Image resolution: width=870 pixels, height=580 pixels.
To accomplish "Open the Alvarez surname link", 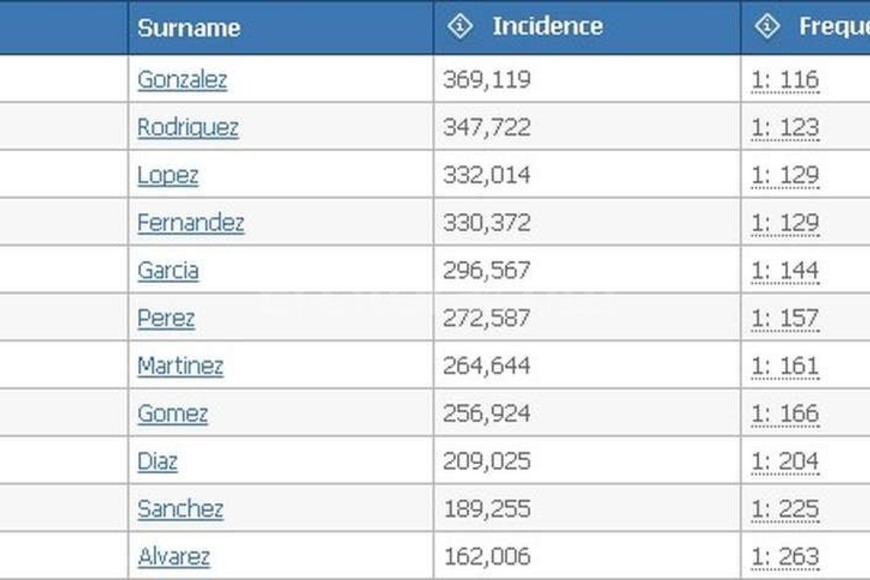I will [174, 557].
